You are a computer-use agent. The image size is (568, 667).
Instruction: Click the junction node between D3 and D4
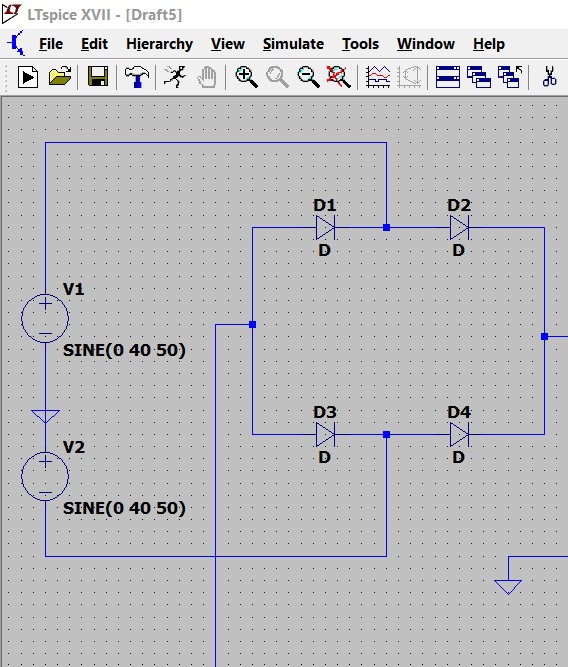pos(386,435)
